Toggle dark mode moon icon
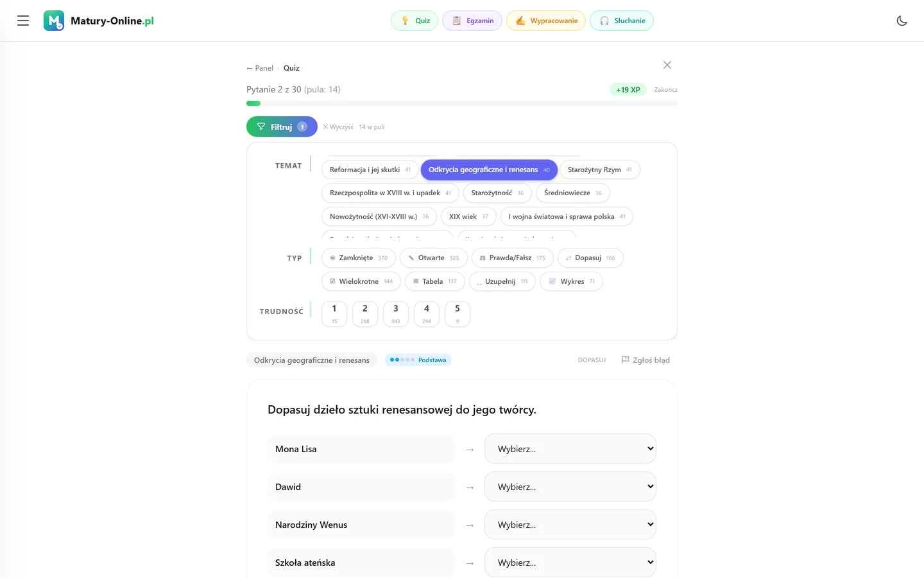The height and width of the screenshot is (578, 924). 902,21
